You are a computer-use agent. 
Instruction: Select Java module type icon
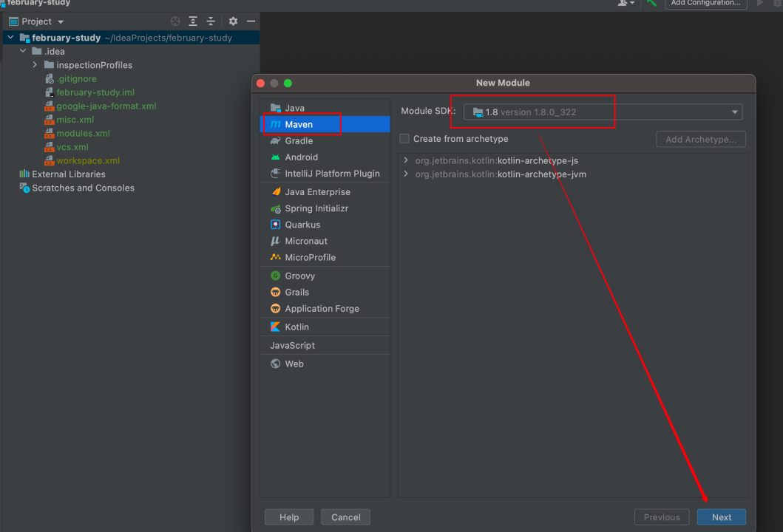275,108
